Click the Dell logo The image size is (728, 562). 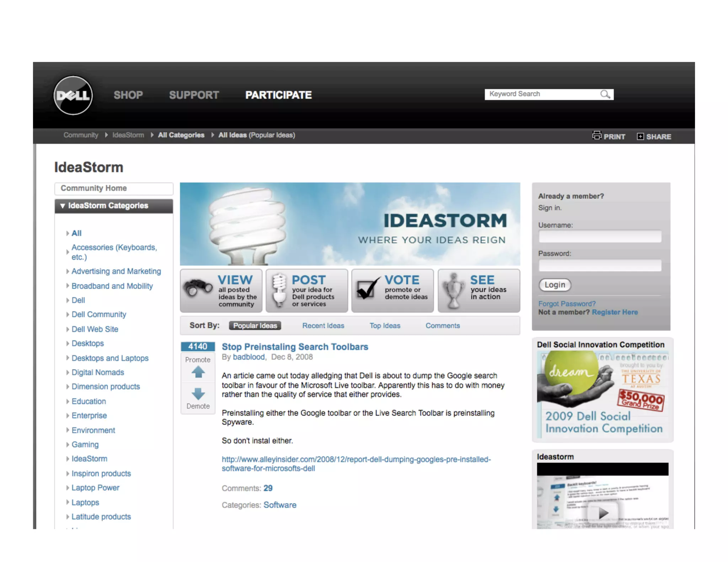pyautogui.click(x=73, y=95)
